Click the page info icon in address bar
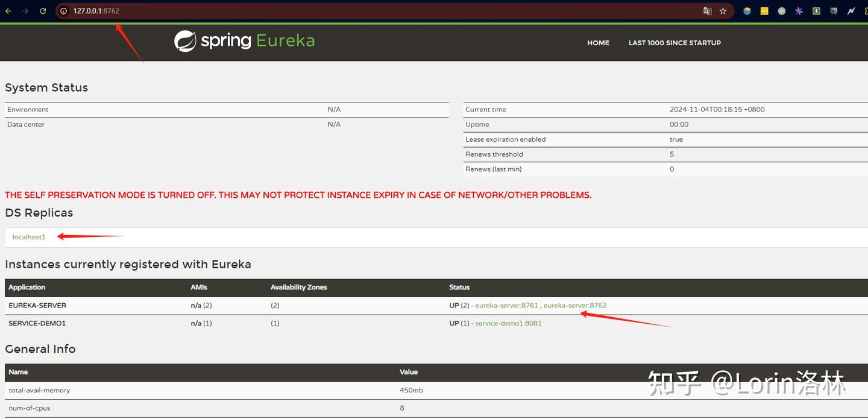Viewport: 868px width, 419px height. coord(63,10)
